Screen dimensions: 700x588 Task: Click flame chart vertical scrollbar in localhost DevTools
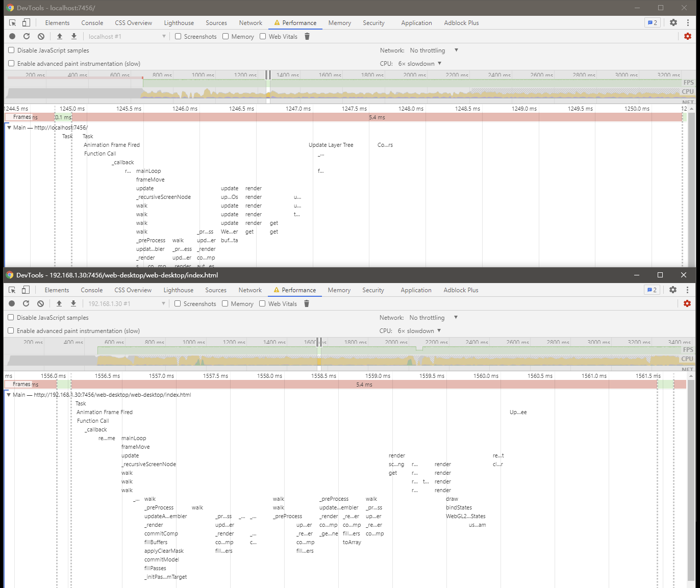point(691,190)
